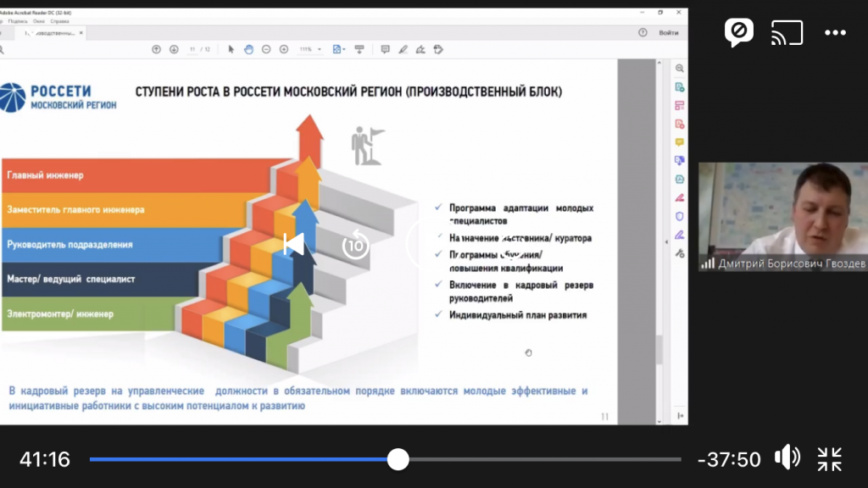Open the Organize Pages tool in sidebar

679,105
